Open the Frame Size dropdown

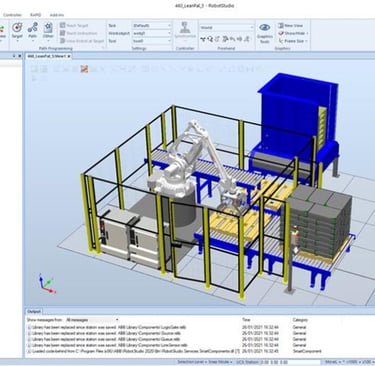click(293, 41)
